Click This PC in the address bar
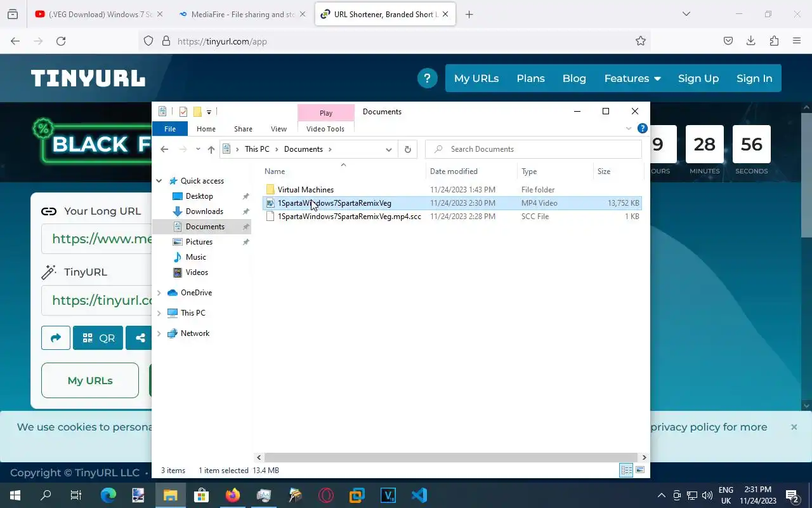Viewport: 812px width, 508px height. pyautogui.click(x=257, y=149)
